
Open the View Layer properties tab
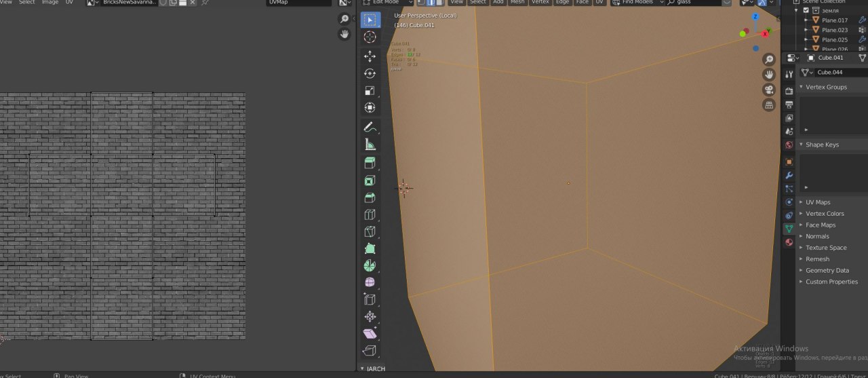789,118
